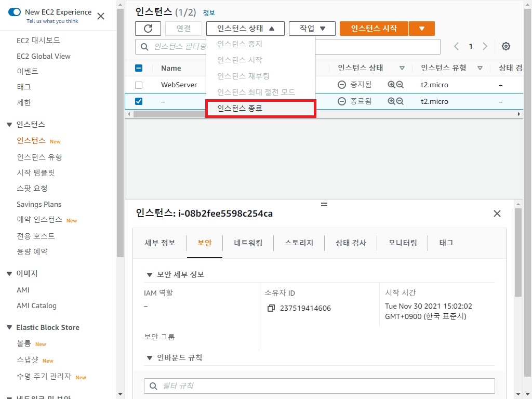The width and height of the screenshot is (532, 399).
Task: Check the WebServer instance checkbox
Action: (x=139, y=85)
